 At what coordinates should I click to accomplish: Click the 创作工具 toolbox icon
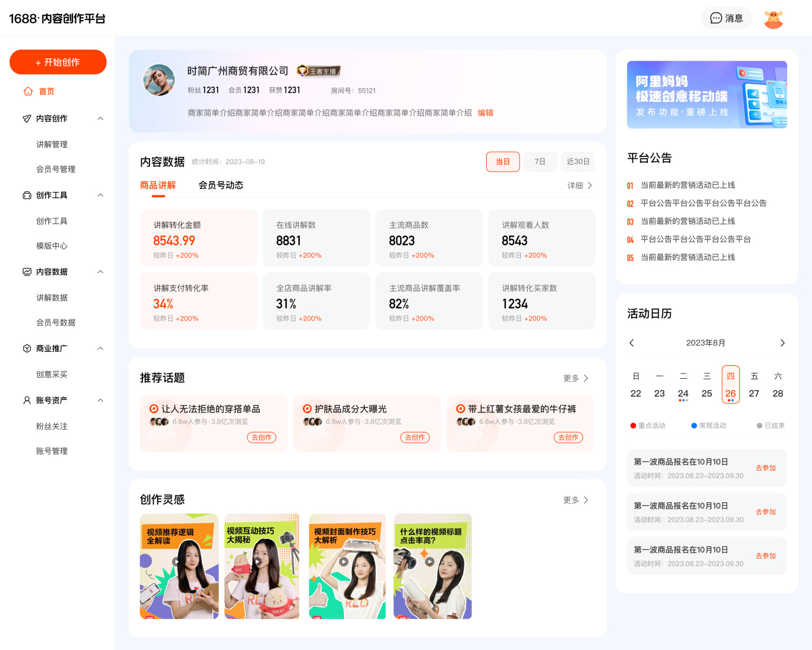coord(27,195)
